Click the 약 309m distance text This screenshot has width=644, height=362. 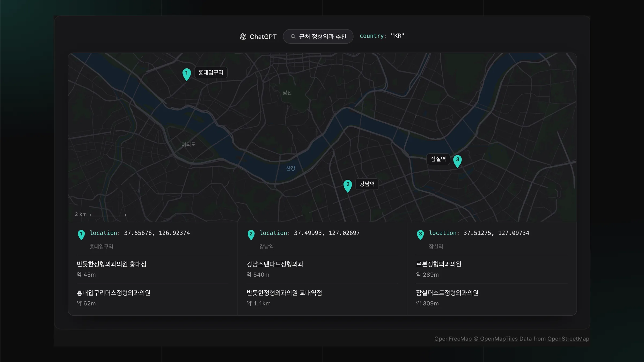tap(427, 303)
